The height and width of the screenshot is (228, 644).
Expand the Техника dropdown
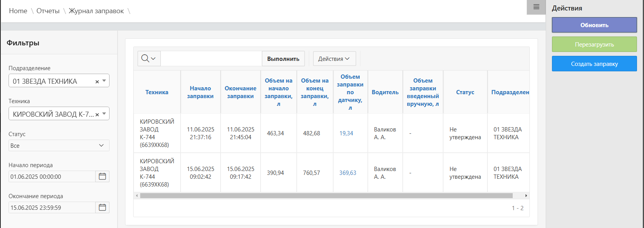tap(104, 114)
